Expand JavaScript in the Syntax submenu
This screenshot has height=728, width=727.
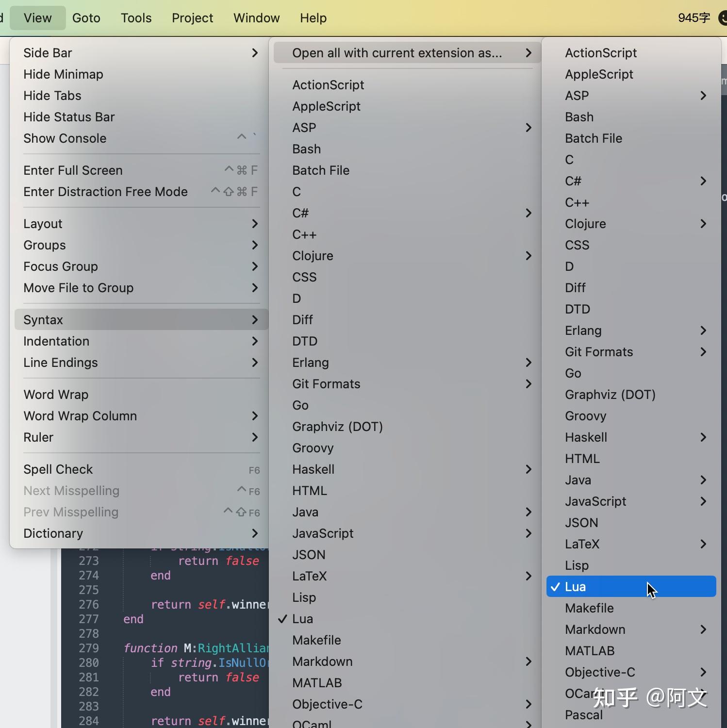(x=407, y=533)
